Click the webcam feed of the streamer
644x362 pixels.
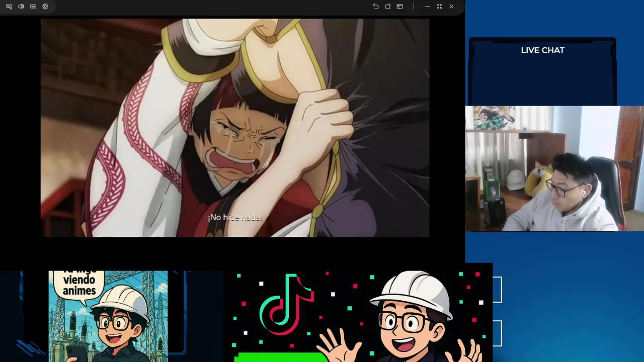[x=554, y=168]
